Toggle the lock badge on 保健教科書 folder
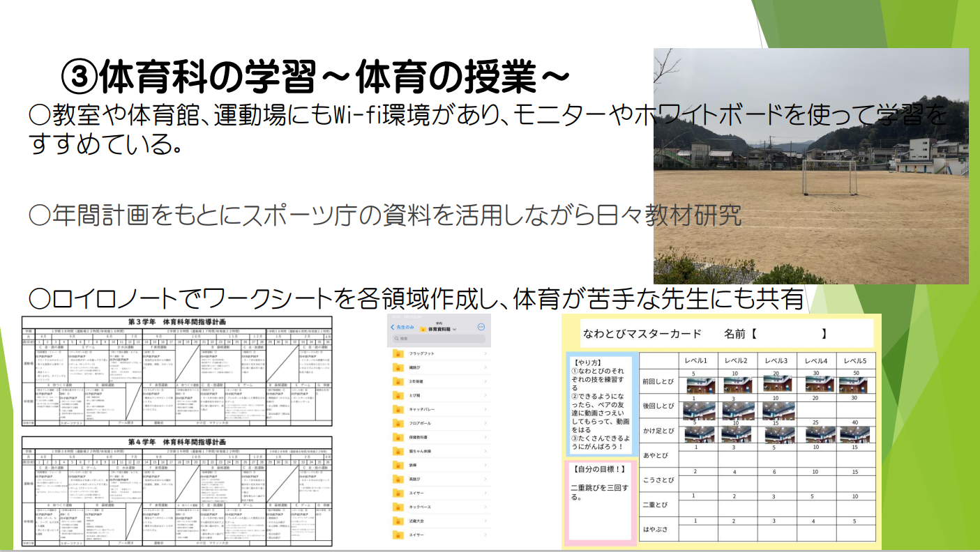This screenshot has width=980, height=552. coord(399,437)
